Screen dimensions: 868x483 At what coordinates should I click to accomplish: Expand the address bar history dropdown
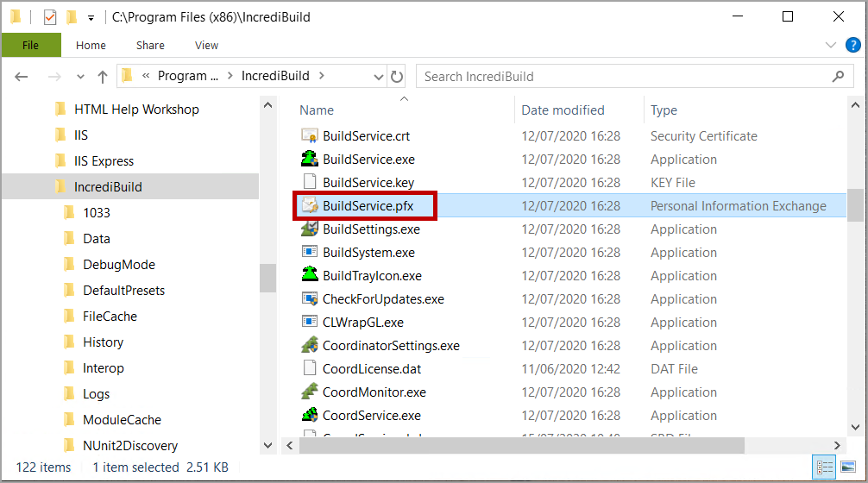point(378,77)
